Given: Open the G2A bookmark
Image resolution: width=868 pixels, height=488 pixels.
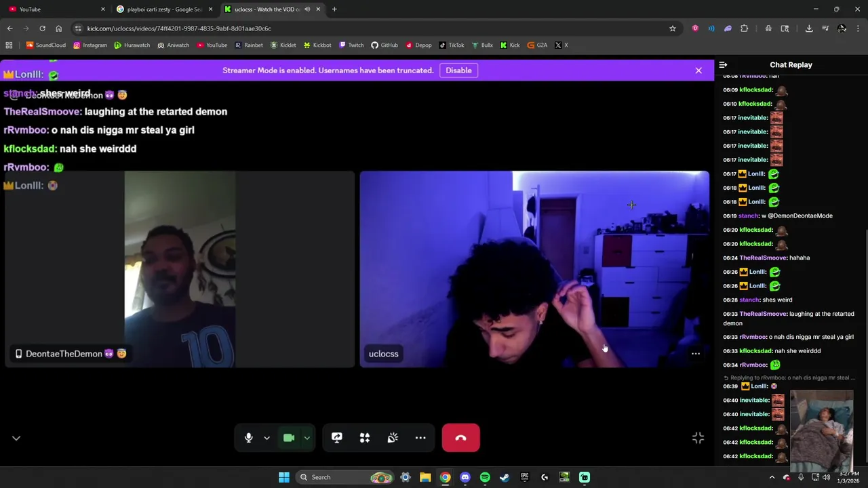Looking at the screenshot, I should tap(537, 45).
